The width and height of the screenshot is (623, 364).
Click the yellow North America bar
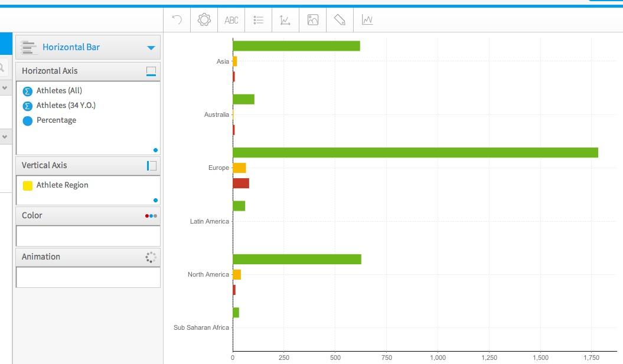click(x=237, y=274)
